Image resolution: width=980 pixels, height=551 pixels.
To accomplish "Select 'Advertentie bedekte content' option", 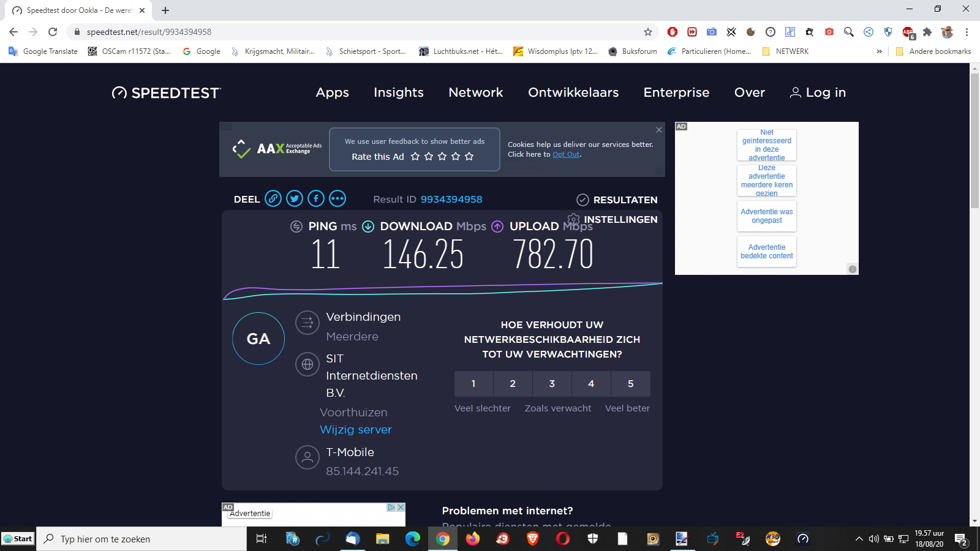I will point(767,252).
